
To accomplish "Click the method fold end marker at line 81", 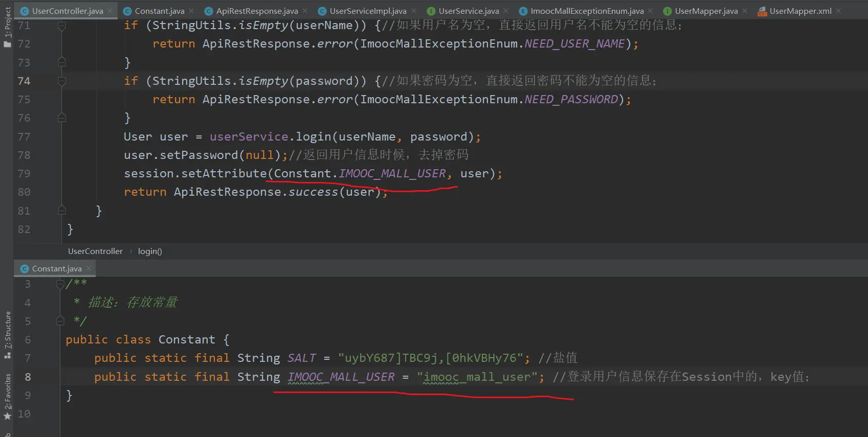I will click(x=62, y=211).
